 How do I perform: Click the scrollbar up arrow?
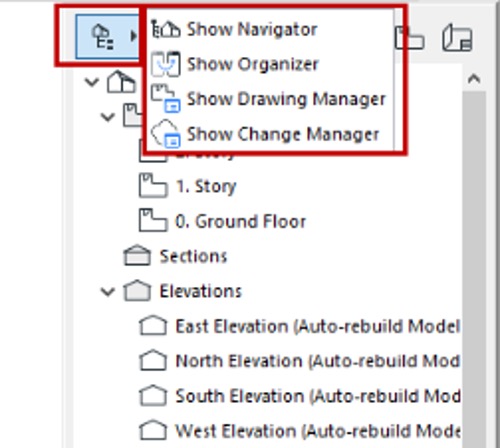pos(474,79)
